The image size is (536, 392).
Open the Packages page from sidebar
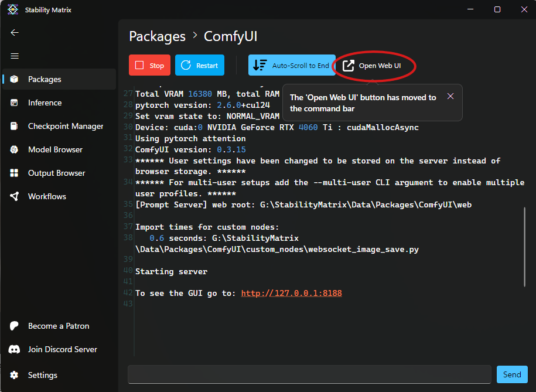tap(59, 79)
